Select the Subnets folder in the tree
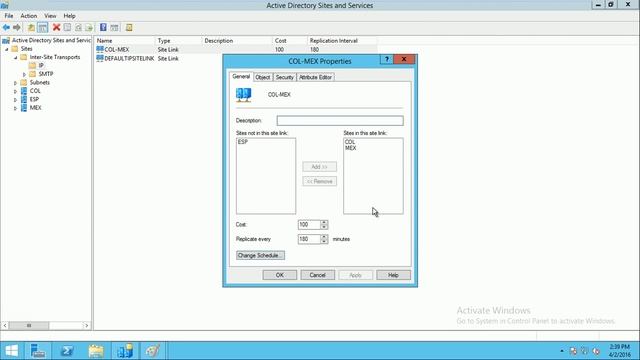This screenshot has height=360, width=640. (40, 83)
